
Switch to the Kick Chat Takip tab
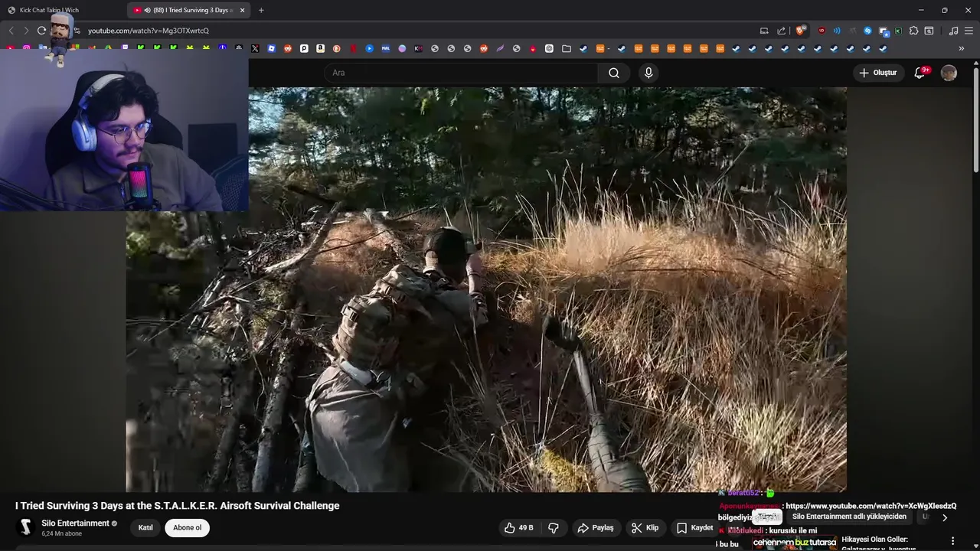[49, 10]
